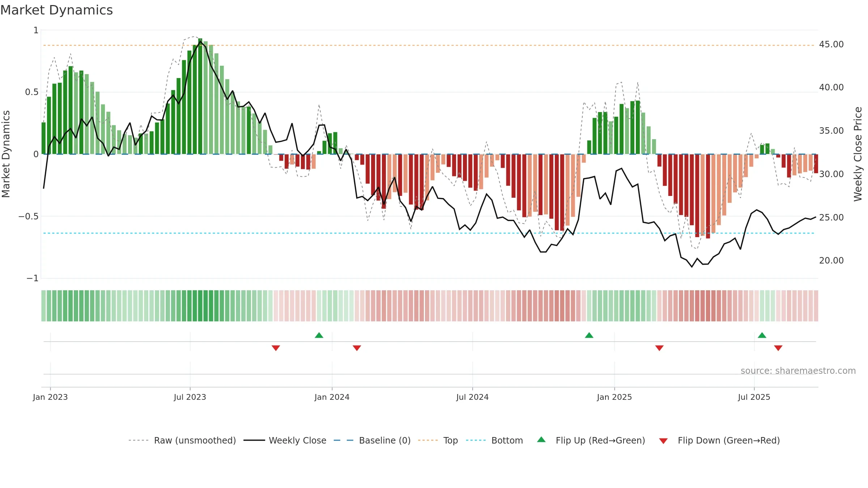Click the 35.00 price axis label
The image size is (868, 488).
click(831, 131)
